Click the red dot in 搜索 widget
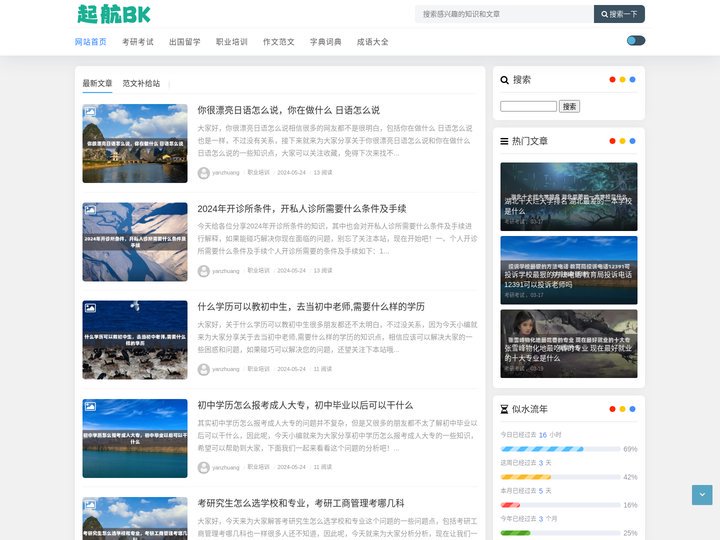The width and height of the screenshot is (720, 540). pos(612,79)
